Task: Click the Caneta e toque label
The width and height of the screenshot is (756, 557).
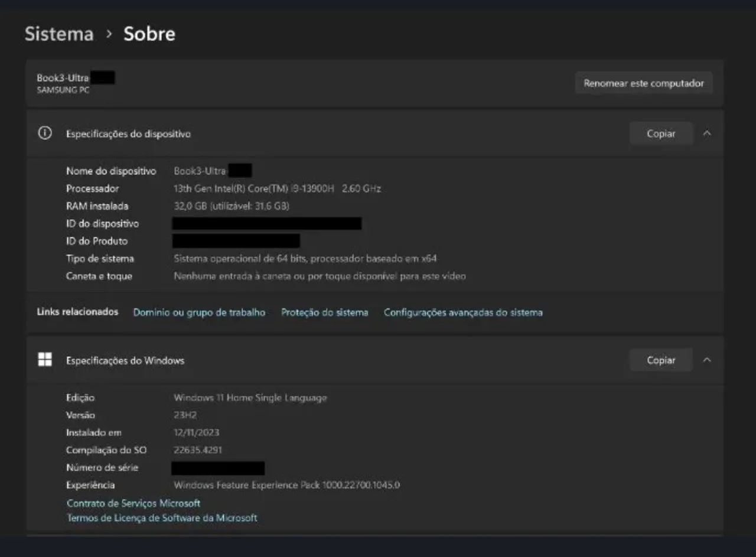Action: (99, 276)
